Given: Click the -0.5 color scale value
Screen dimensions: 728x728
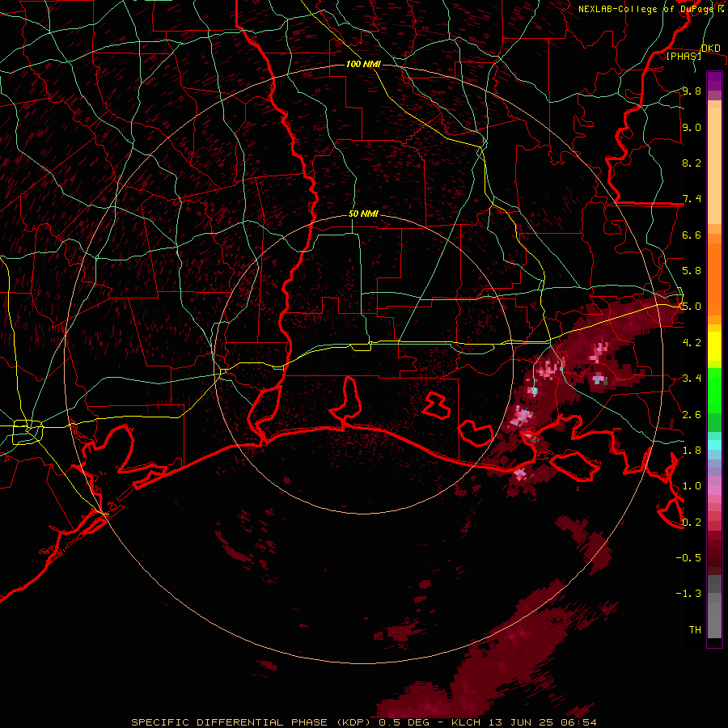Looking at the screenshot, I should (x=688, y=557).
